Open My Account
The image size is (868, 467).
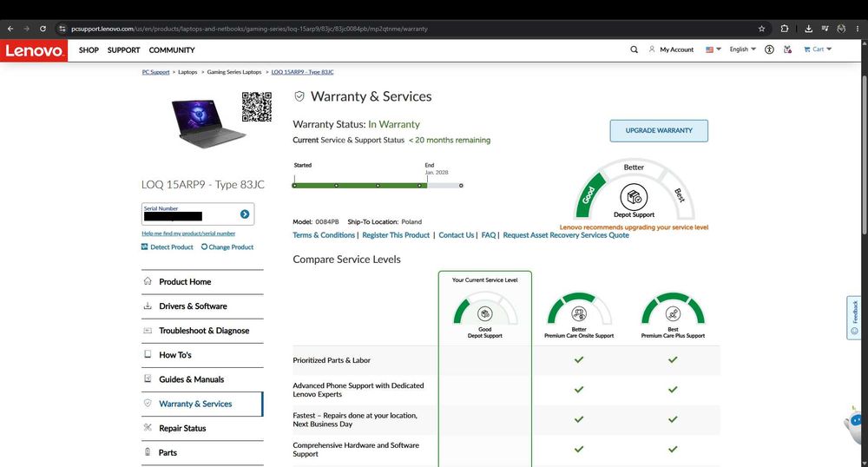coord(671,49)
